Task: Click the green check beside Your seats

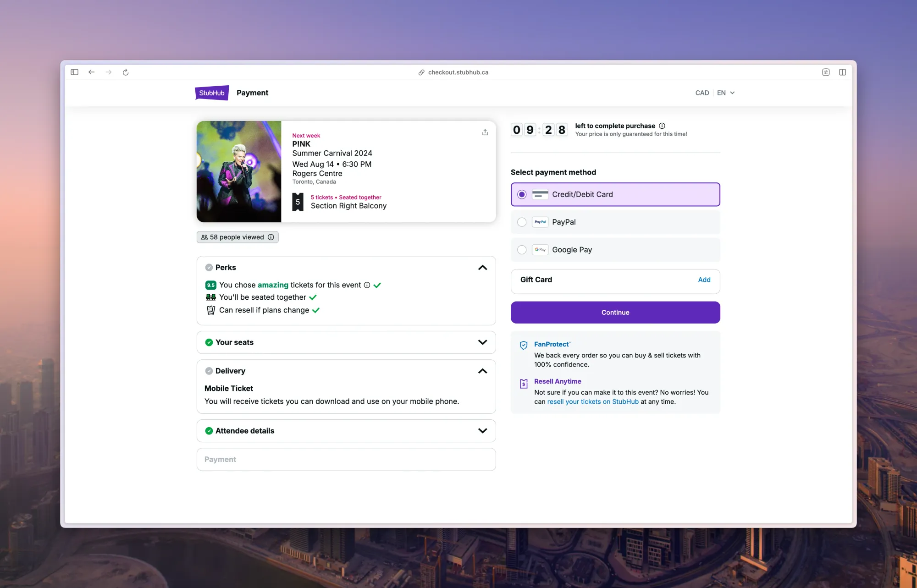Action: click(x=209, y=342)
